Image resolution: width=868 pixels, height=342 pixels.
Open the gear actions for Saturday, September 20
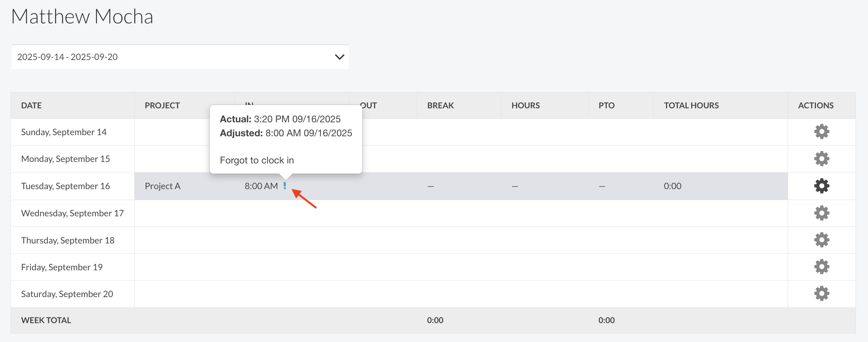pos(821,294)
